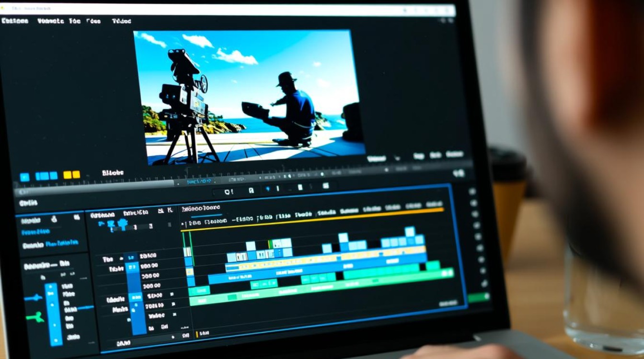Click the blue marker icon in center toolbar

point(268,190)
